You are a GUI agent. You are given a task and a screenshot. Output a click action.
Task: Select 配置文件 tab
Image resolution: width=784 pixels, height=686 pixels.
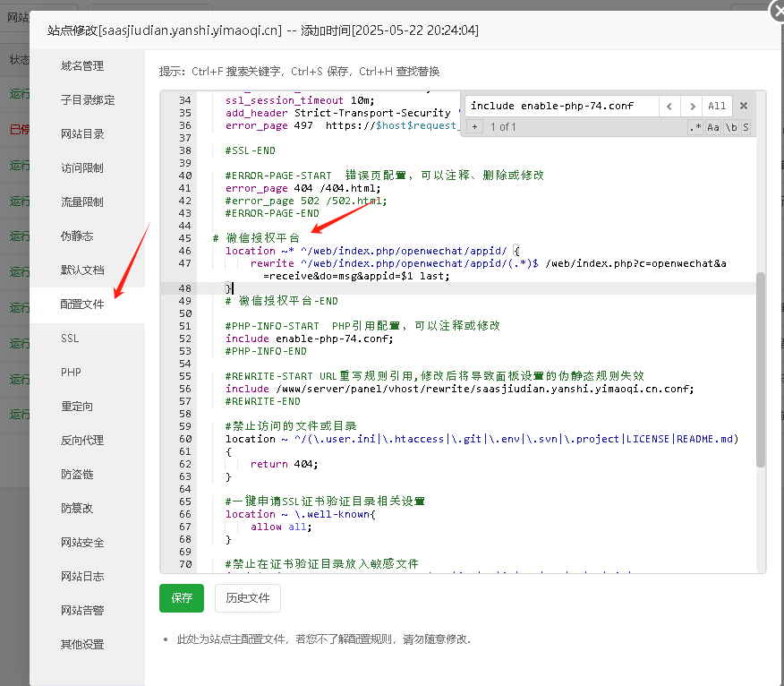[x=87, y=304]
